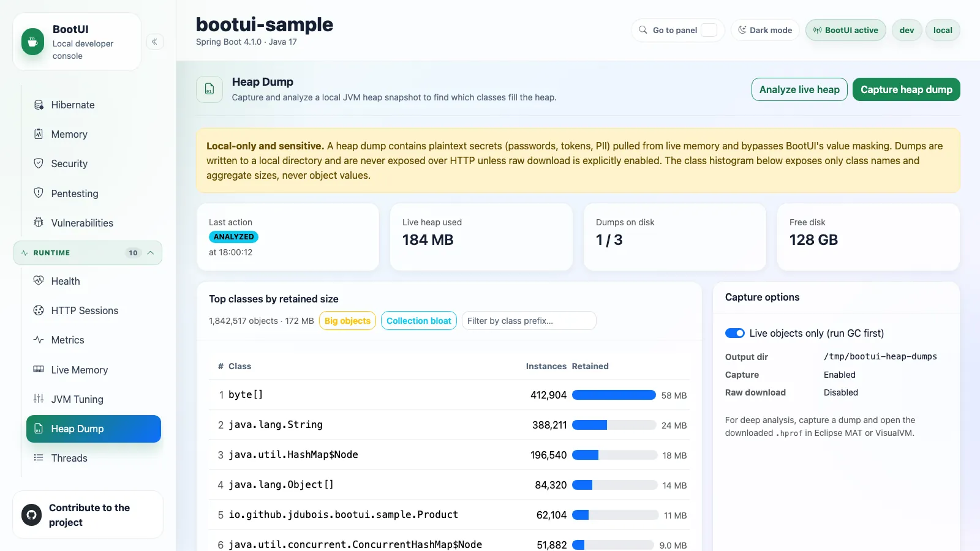Click byte[] retained size bar

(614, 395)
